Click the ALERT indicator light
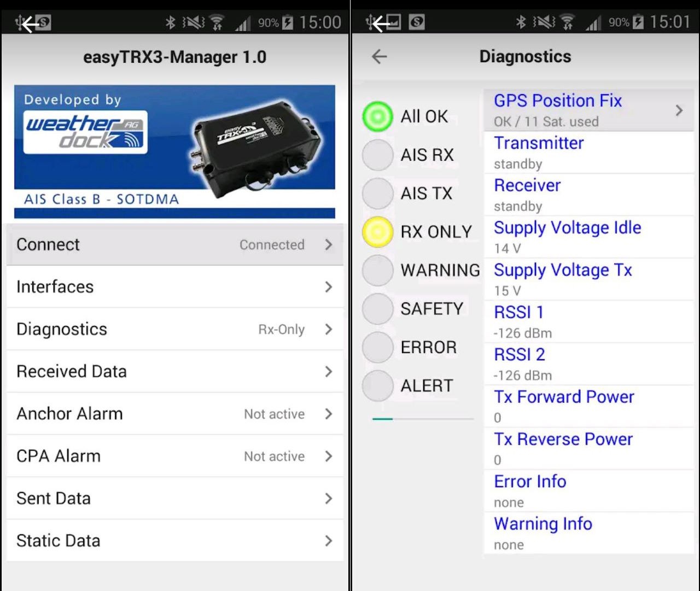Viewport: 700px width, 591px height. (377, 385)
